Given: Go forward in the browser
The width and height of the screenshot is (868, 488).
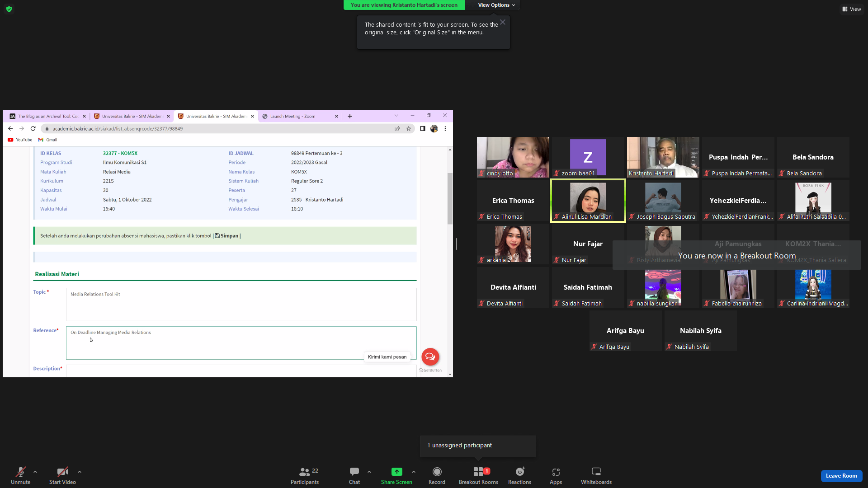Looking at the screenshot, I should coord(22,129).
